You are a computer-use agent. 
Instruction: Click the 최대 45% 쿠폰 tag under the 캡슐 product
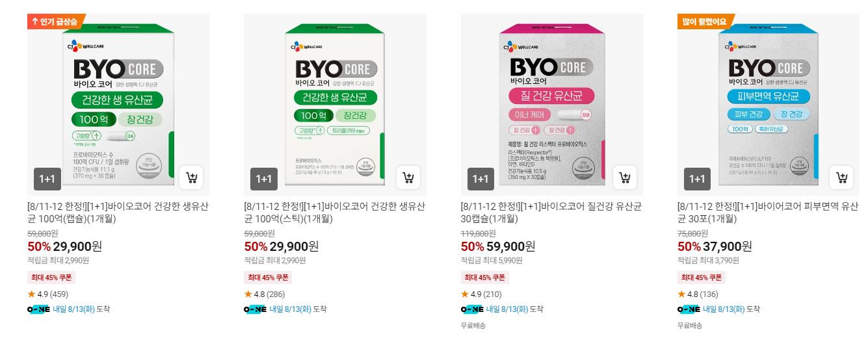point(51,278)
